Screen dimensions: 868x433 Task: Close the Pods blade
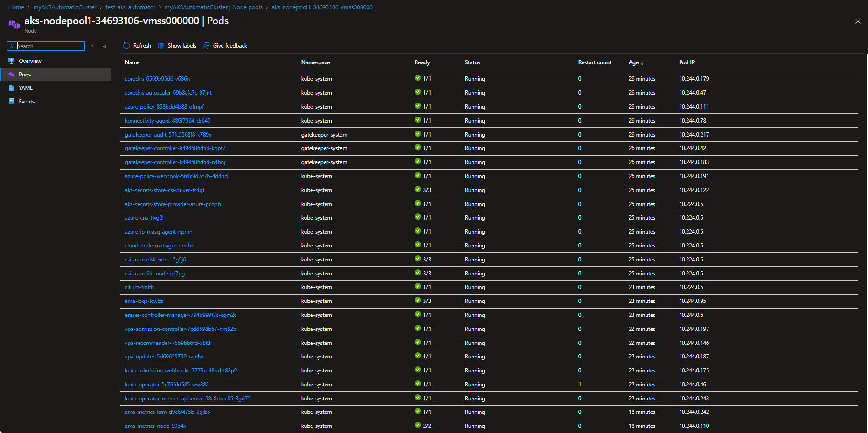click(x=858, y=21)
